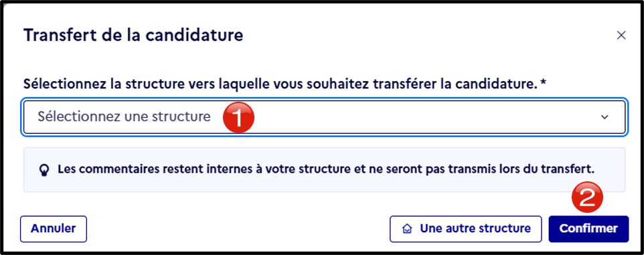Click the house icon in Une autre structure

[x=406, y=229]
